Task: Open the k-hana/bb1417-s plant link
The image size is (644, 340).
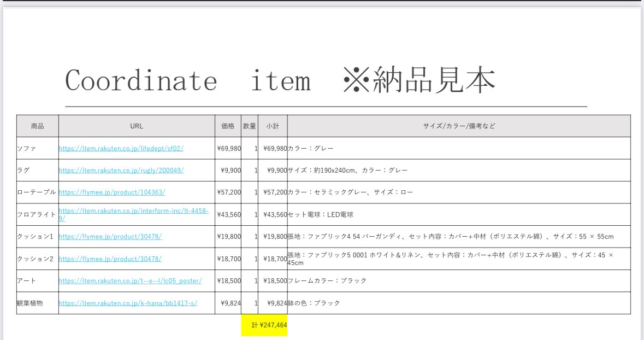Action: [x=128, y=303]
